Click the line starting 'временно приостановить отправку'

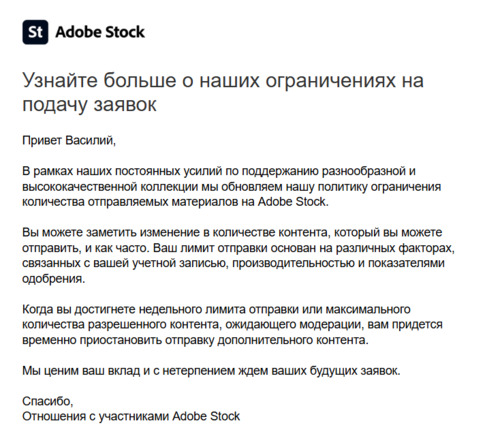196,340
